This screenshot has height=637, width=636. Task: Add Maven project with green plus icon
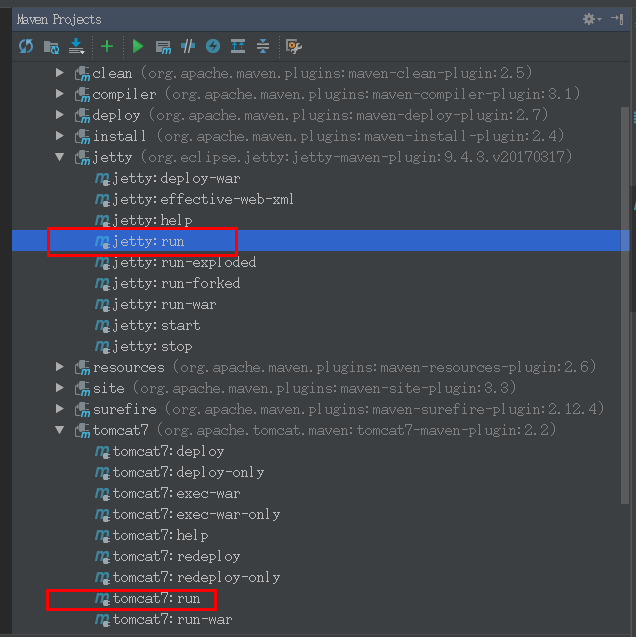point(107,46)
